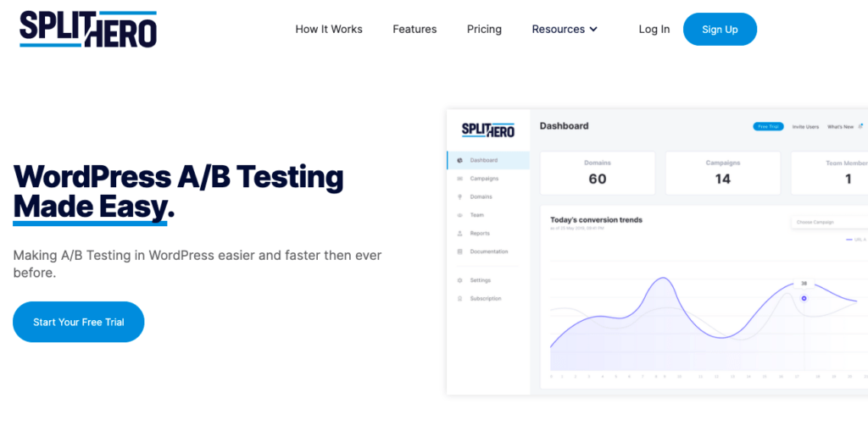Image resolution: width=868 pixels, height=431 pixels.
Task: Open the Settings gear icon in sidebar
Action: [459, 280]
